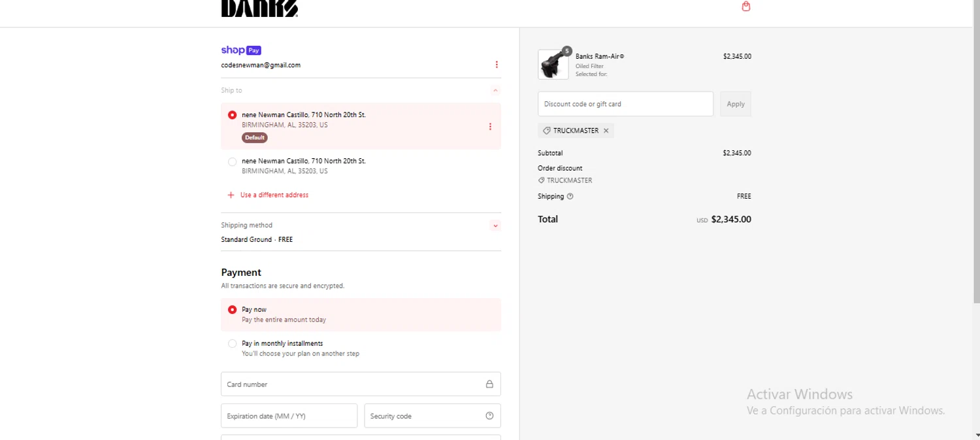The image size is (980, 440).
Task: Click the Banks logo in header
Action: tap(259, 8)
